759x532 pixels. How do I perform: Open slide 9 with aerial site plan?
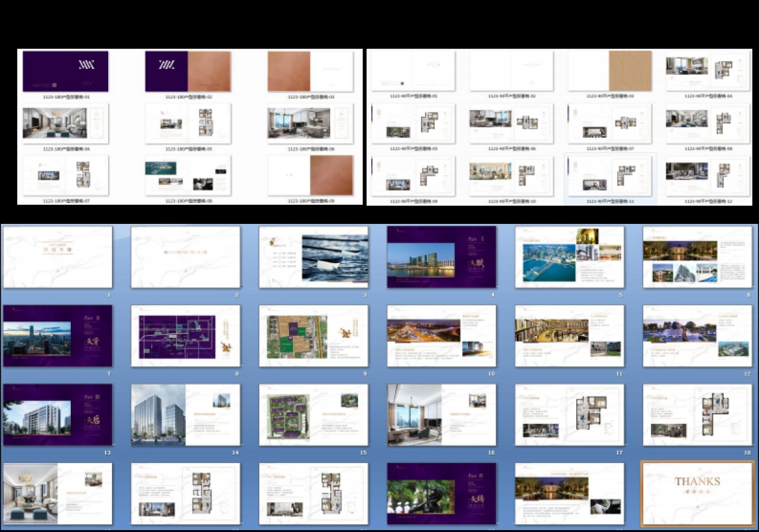pos(313,336)
